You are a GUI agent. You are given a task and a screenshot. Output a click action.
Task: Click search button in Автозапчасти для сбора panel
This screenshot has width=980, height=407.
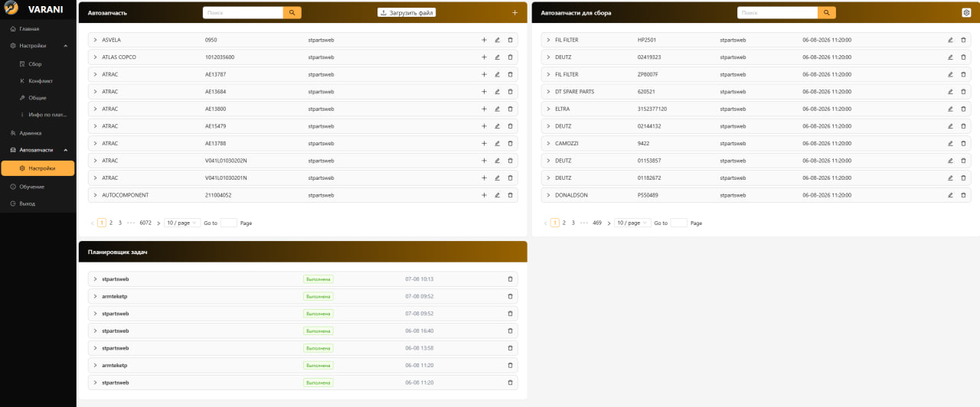[x=827, y=13]
